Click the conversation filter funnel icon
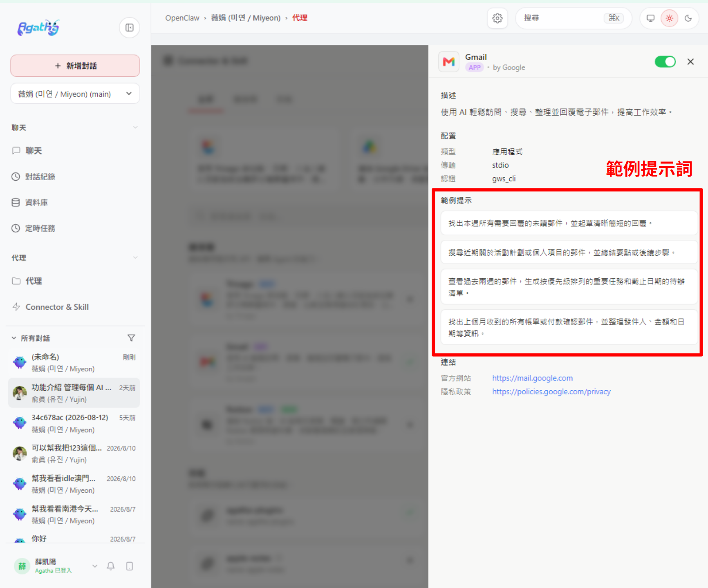 (131, 338)
